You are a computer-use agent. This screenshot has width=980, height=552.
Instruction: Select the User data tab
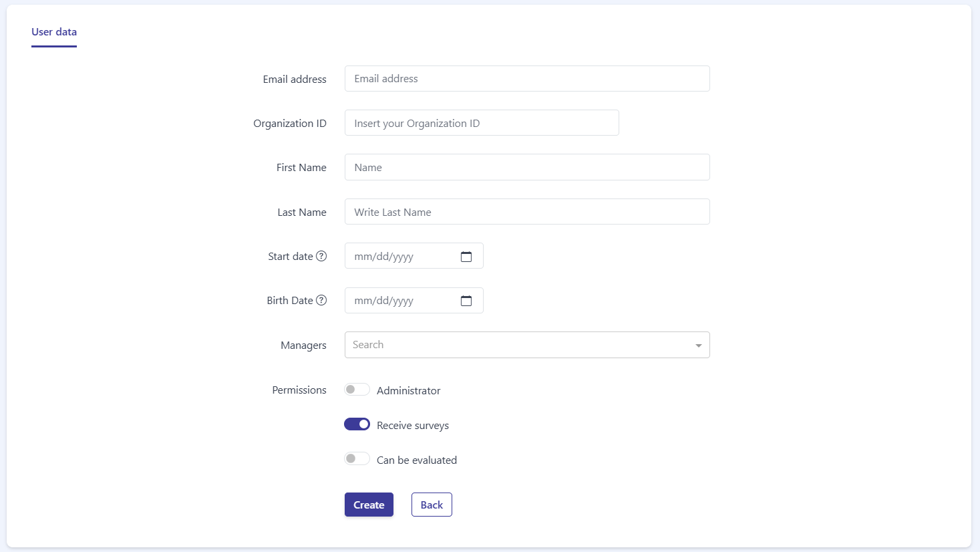pyautogui.click(x=54, y=32)
